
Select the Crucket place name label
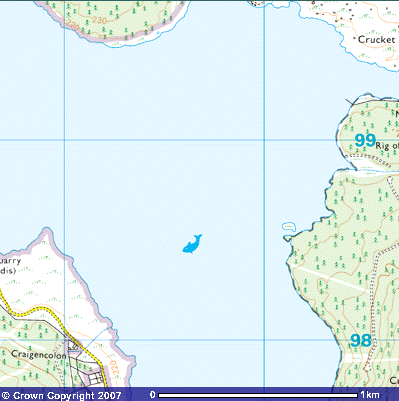pos(376,39)
